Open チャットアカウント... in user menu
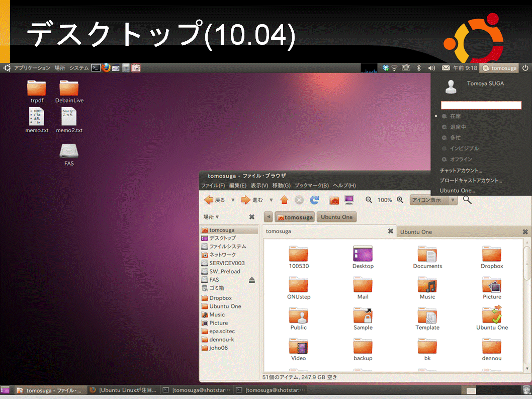The width and height of the screenshot is (532, 399). pos(461,171)
